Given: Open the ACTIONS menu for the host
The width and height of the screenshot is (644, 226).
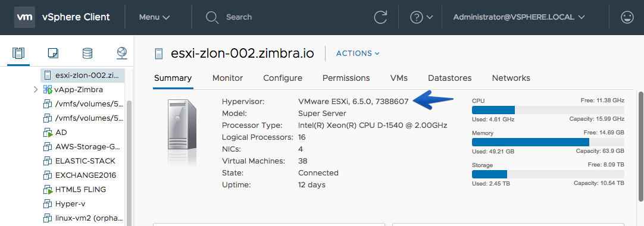Looking at the screenshot, I should [358, 54].
